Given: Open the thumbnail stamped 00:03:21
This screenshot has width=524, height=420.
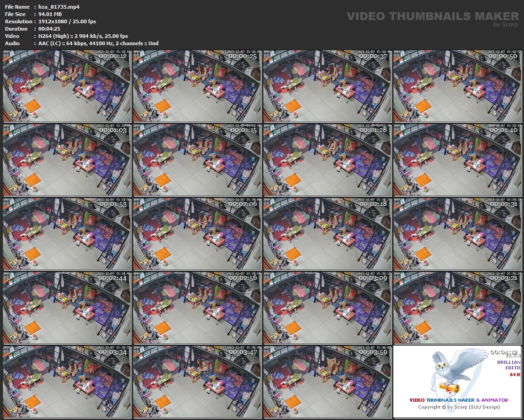Looking at the screenshot, I should click(457, 308).
